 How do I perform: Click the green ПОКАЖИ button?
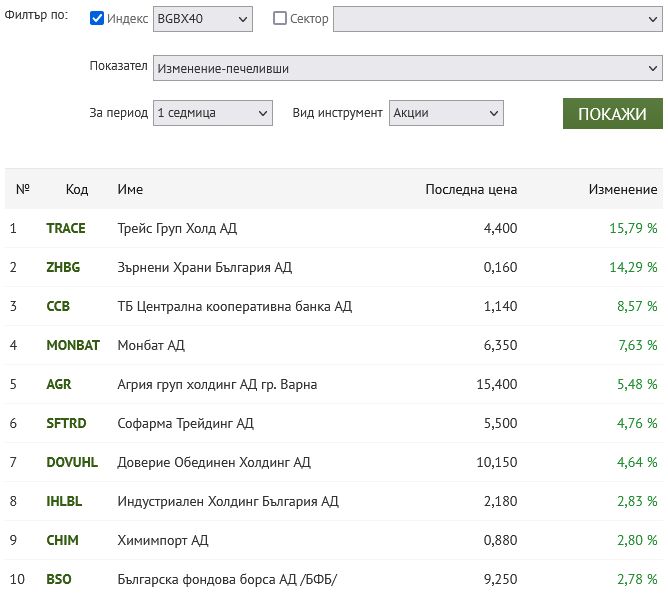[x=613, y=113]
